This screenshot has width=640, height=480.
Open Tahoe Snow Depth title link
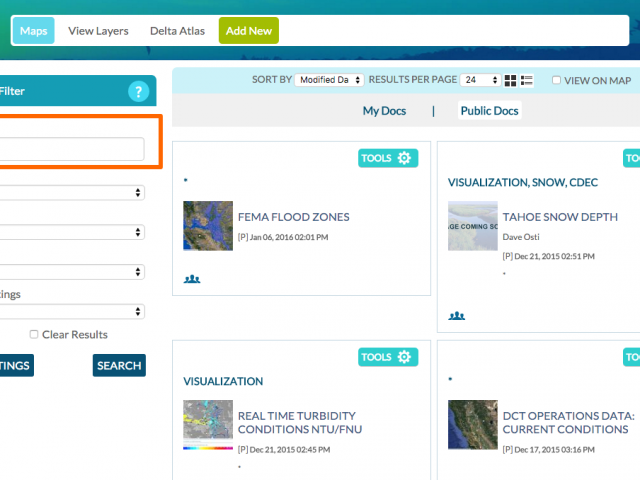point(560,217)
